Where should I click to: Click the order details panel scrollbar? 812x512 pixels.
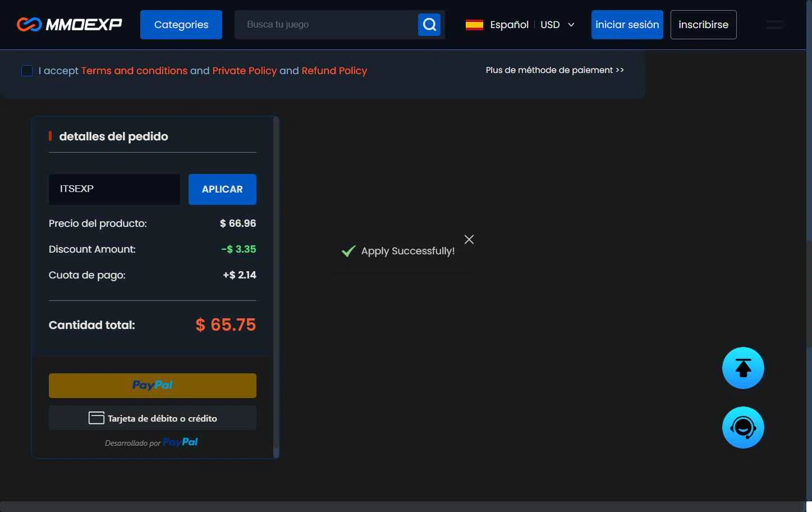tap(276, 286)
